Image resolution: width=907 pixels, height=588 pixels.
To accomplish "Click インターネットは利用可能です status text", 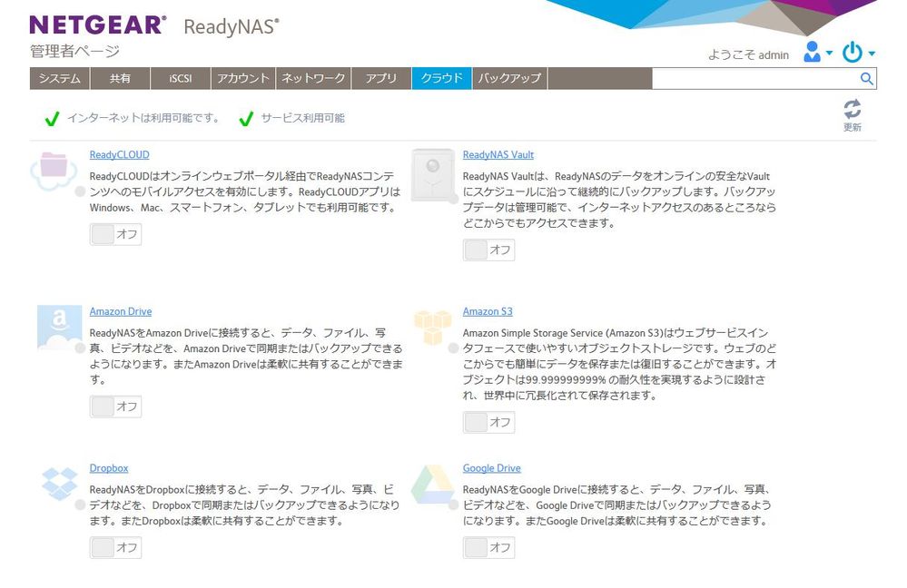I will (x=144, y=118).
